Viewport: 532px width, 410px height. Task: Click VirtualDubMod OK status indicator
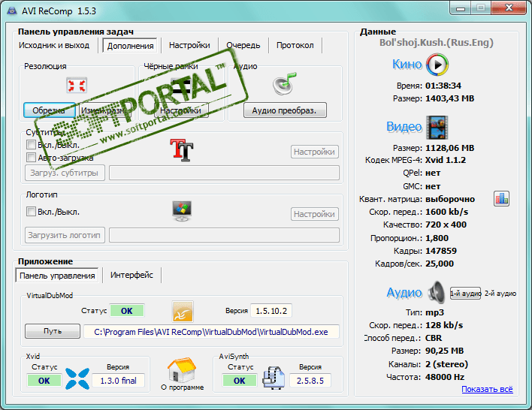127,311
